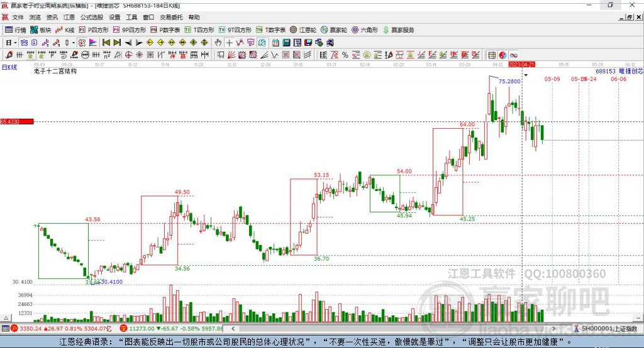Open the 浏览 menu

pyautogui.click(x=35, y=17)
